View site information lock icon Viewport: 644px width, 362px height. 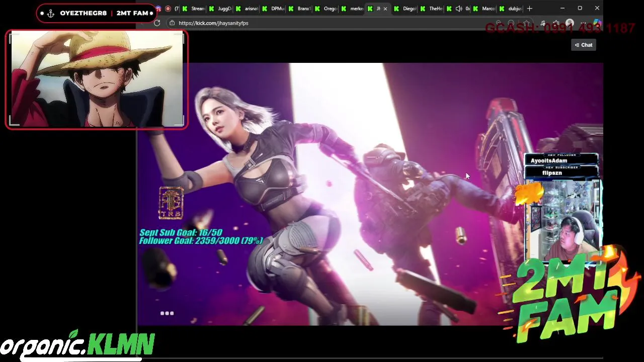tap(172, 23)
